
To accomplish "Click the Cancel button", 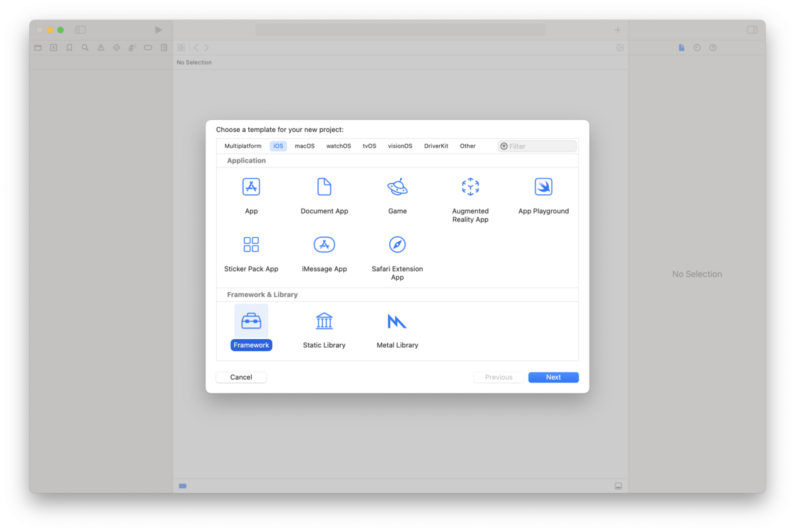I will click(241, 377).
